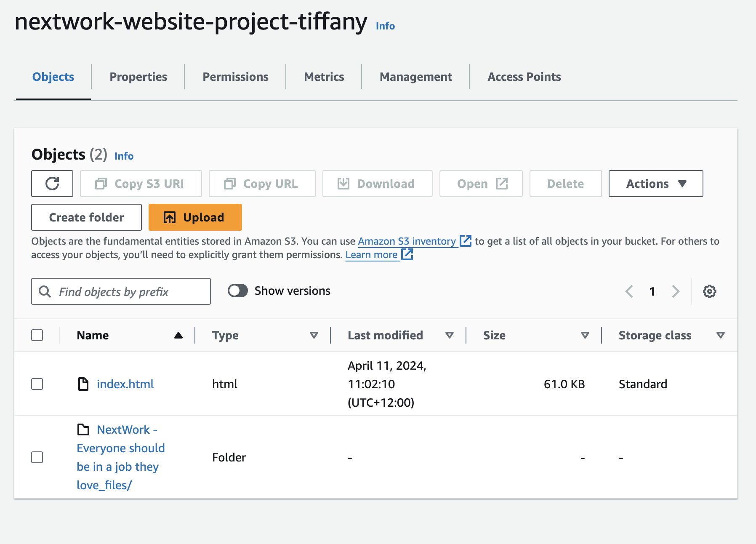Open the Amazon S3 inventory link
The image size is (756, 544).
[407, 241]
